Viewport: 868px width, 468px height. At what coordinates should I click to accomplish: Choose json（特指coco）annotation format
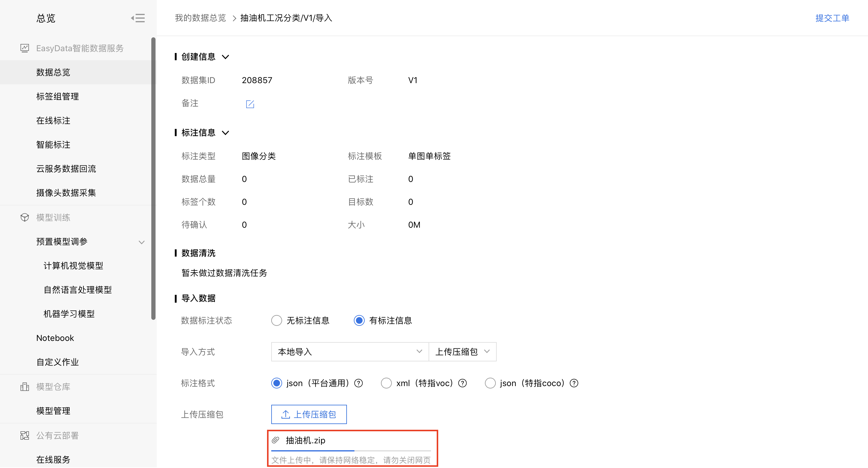490,383
